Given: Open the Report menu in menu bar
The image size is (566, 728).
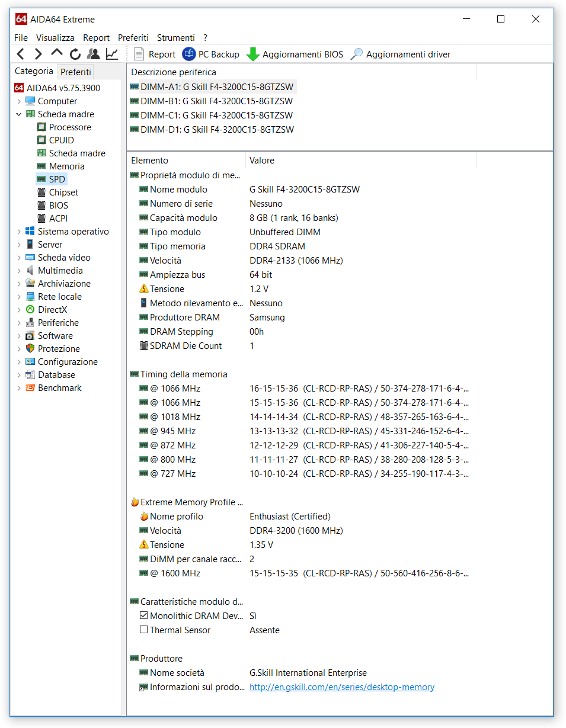Looking at the screenshot, I should [96, 37].
